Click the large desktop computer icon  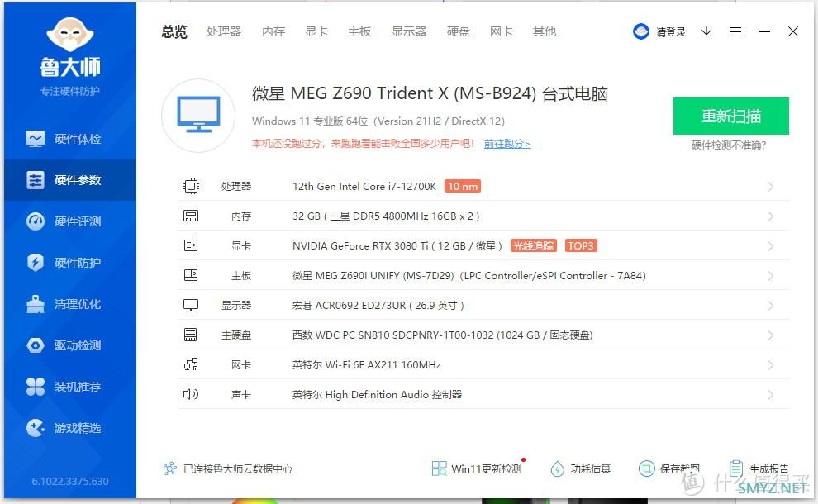198,116
